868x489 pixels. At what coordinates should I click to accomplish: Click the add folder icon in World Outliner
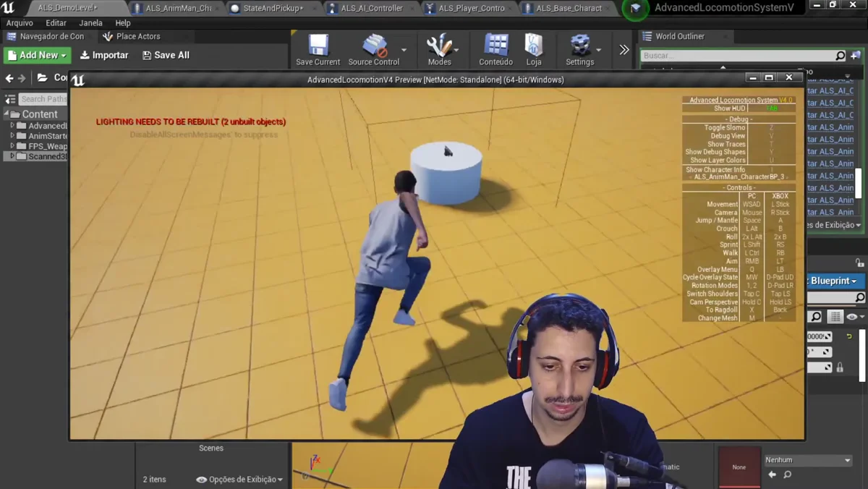[x=856, y=56]
